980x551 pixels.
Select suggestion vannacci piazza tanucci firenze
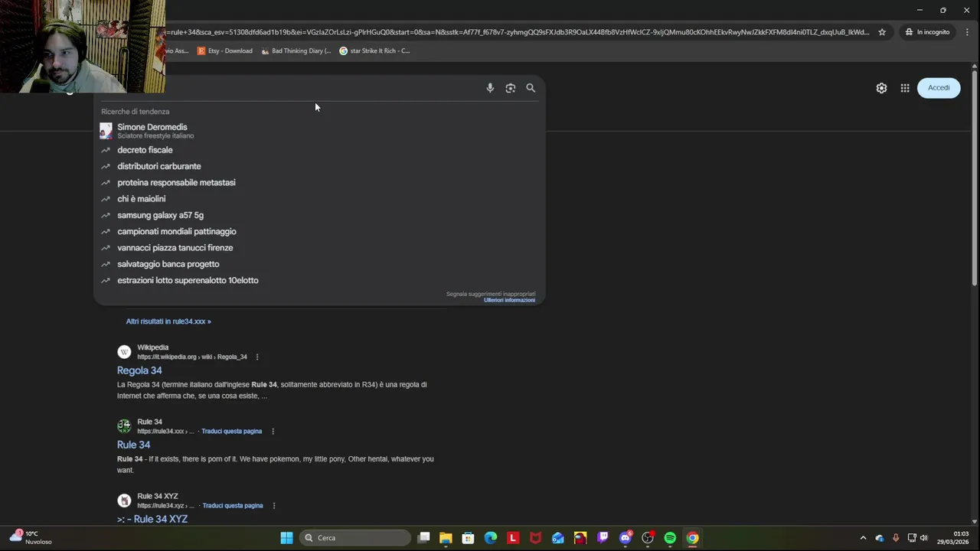(319, 248)
